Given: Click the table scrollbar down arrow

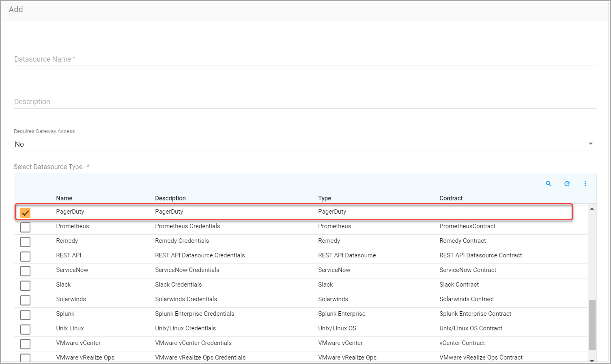Looking at the screenshot, I should pyautogui.click(x=592, y=360).
